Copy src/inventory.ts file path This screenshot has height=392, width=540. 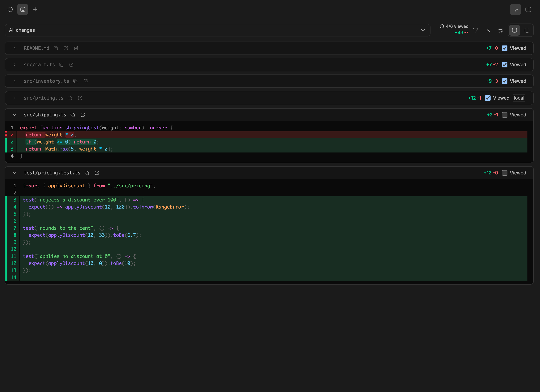coord(76,81)
